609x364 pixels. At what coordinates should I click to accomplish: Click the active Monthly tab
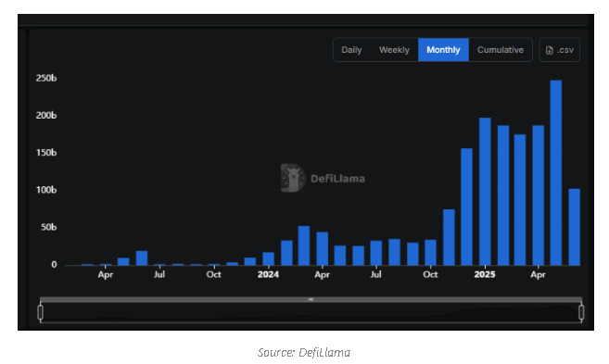[443, 50]
